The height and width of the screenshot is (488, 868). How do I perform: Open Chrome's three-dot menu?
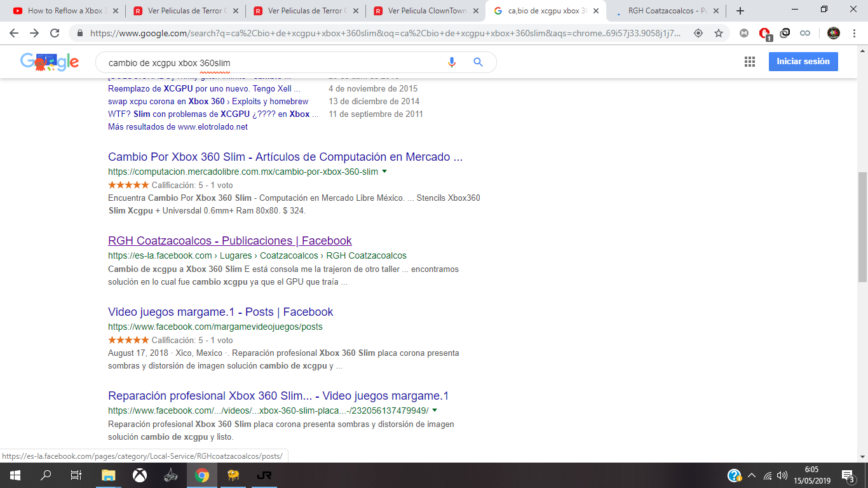point(854,33)
